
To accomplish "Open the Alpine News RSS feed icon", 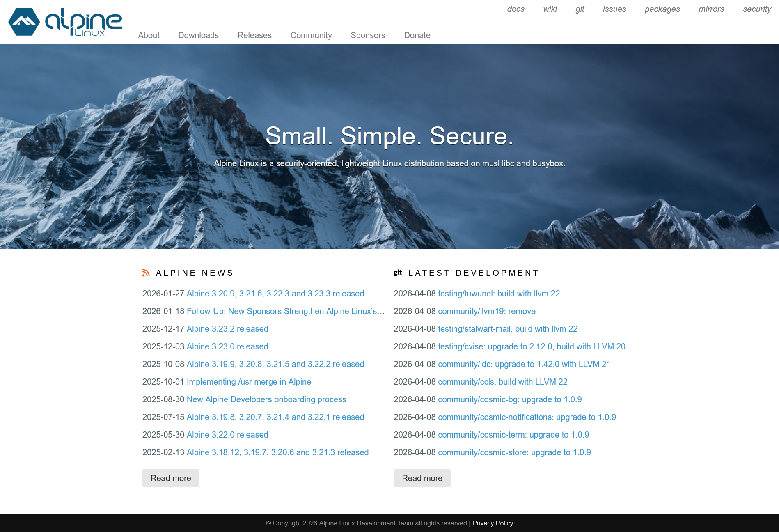I will (x=146, y=273).
